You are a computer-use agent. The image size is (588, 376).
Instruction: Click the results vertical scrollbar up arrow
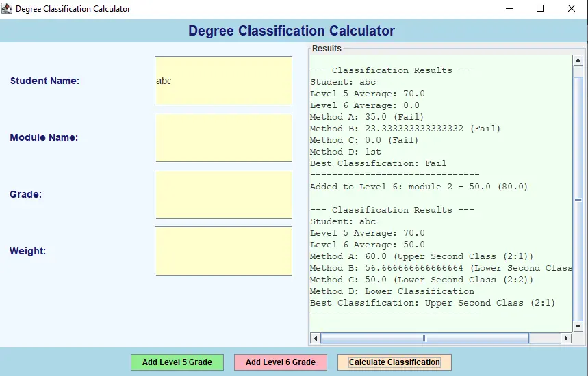[578, 60]
